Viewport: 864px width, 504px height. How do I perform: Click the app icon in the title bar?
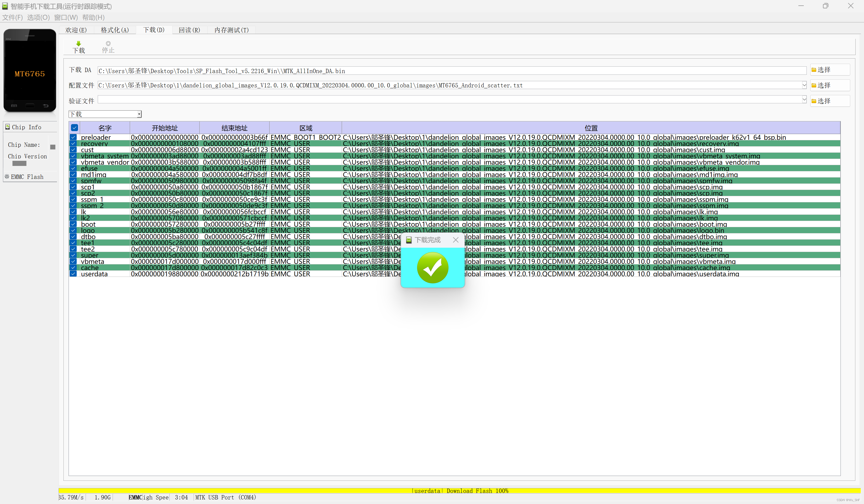click(x=5, y=6)
